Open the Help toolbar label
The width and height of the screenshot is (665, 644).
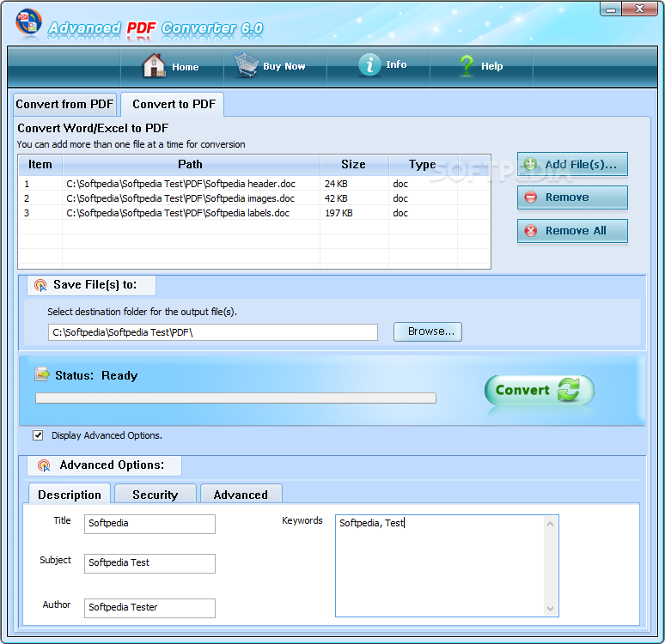[492, 66]
